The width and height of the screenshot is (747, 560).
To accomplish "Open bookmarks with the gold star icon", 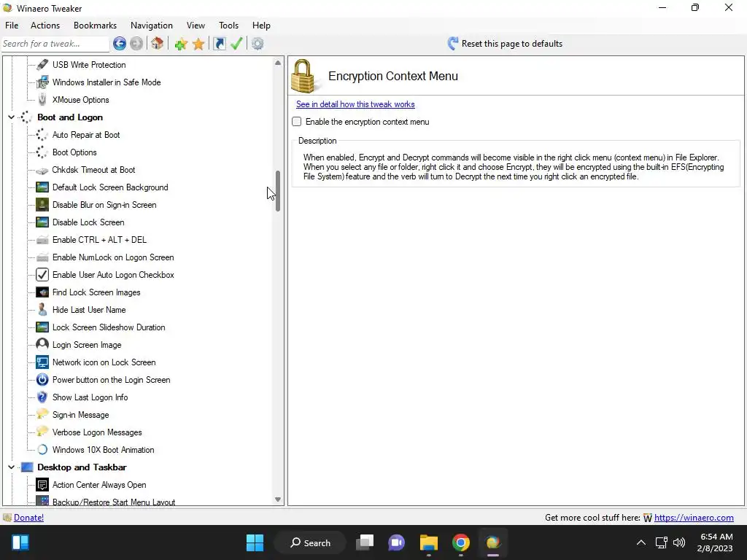I will pyautogui.click(x=198, y=44).
